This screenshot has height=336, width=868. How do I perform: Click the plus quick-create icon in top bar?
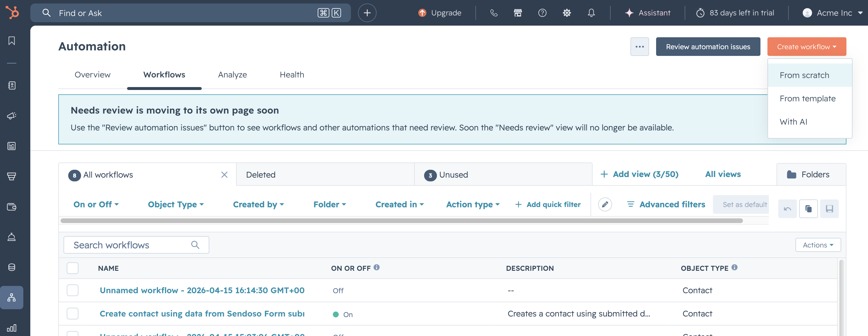click(x=367, y=13)
